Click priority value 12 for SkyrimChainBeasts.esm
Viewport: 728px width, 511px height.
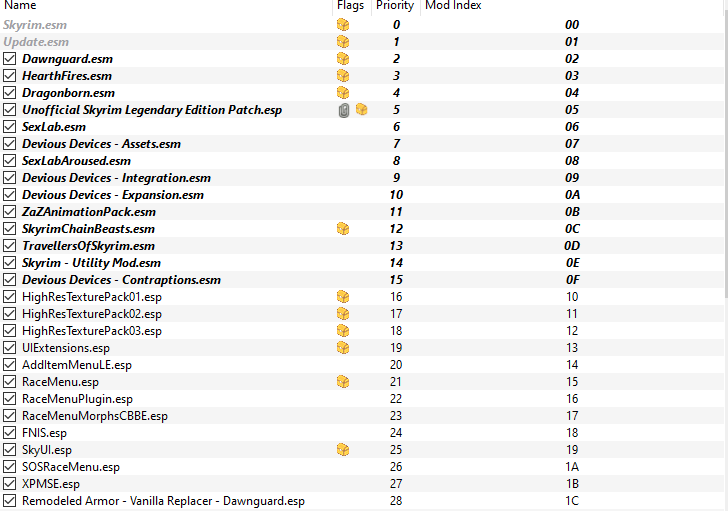click(x=396, y=229)
